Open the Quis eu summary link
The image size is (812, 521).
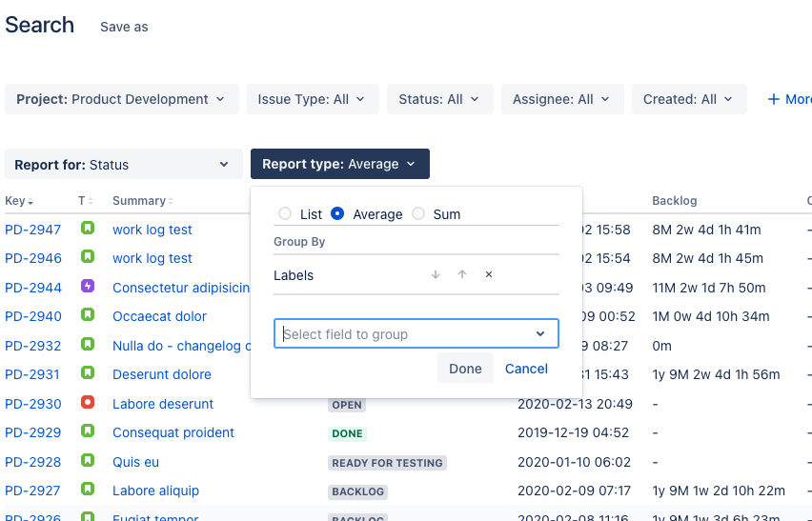135,462
